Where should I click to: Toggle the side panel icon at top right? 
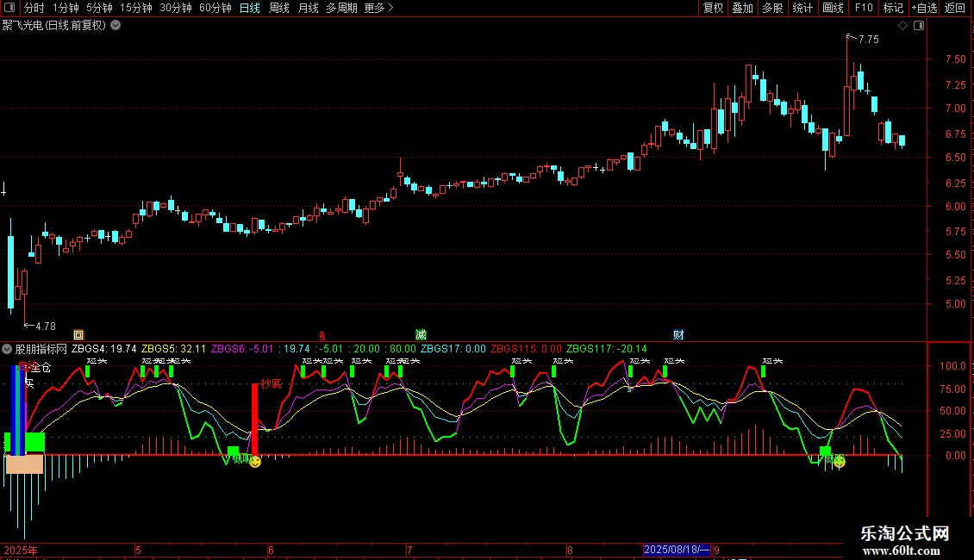[x=919, y=26]
